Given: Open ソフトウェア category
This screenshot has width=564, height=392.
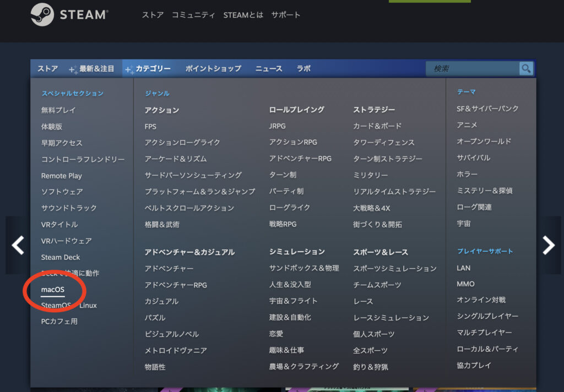Looking at the screenshot, I should tap(62, 192).
